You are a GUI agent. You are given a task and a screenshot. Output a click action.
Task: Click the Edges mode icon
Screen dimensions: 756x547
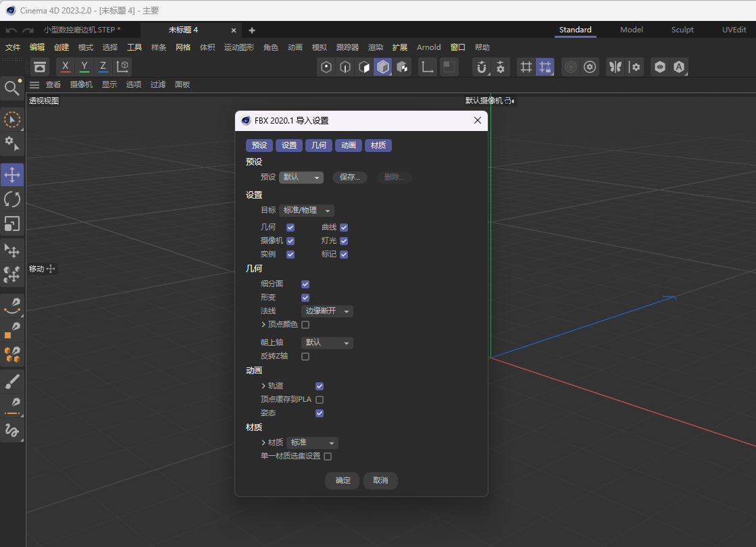(x=345, y=67)
